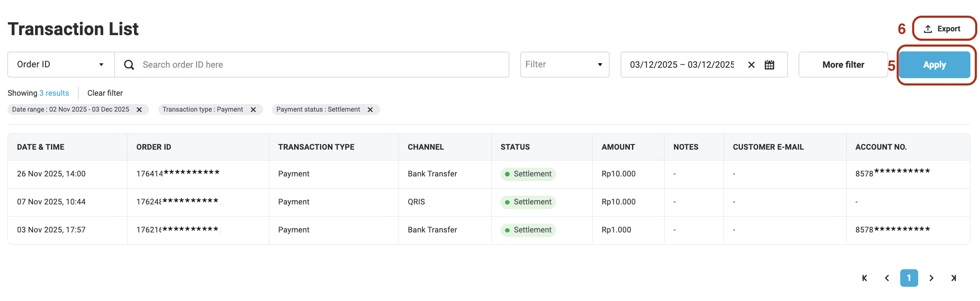The image size is (980, 301).
Task: Select page 1 in pagination
Action: tap(909, 278)
